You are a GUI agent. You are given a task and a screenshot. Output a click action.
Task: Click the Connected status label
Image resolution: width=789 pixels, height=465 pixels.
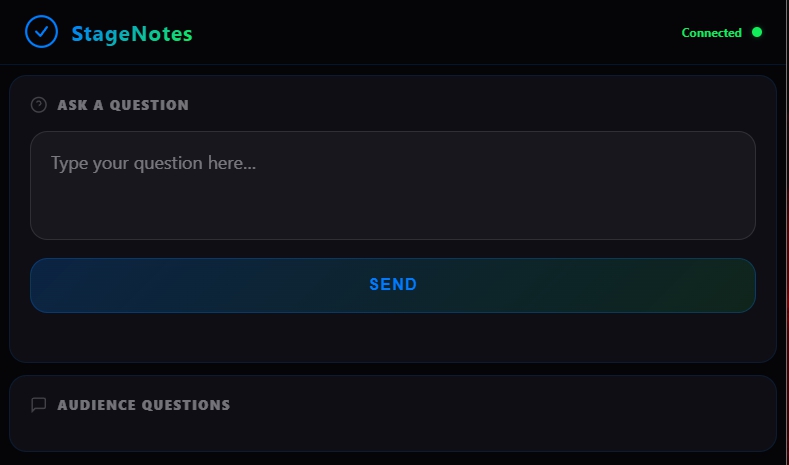pyautogui.click(x=711, y=33)
